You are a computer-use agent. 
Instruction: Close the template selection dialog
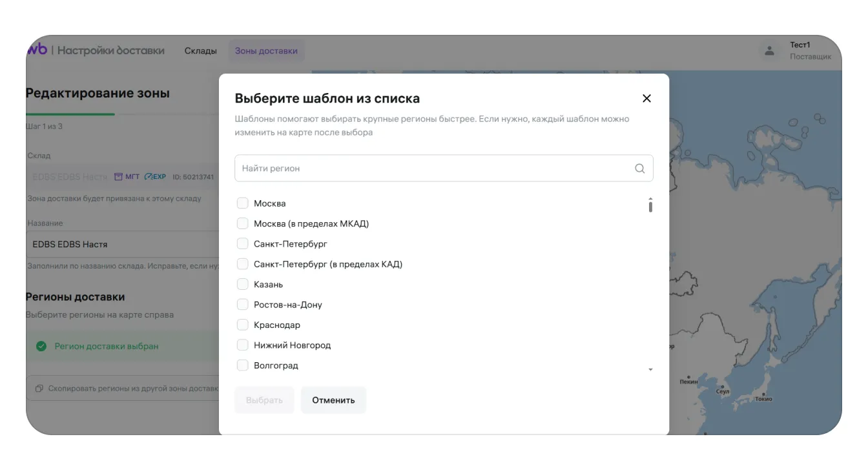pyautogui.click(x=646, y=98)
